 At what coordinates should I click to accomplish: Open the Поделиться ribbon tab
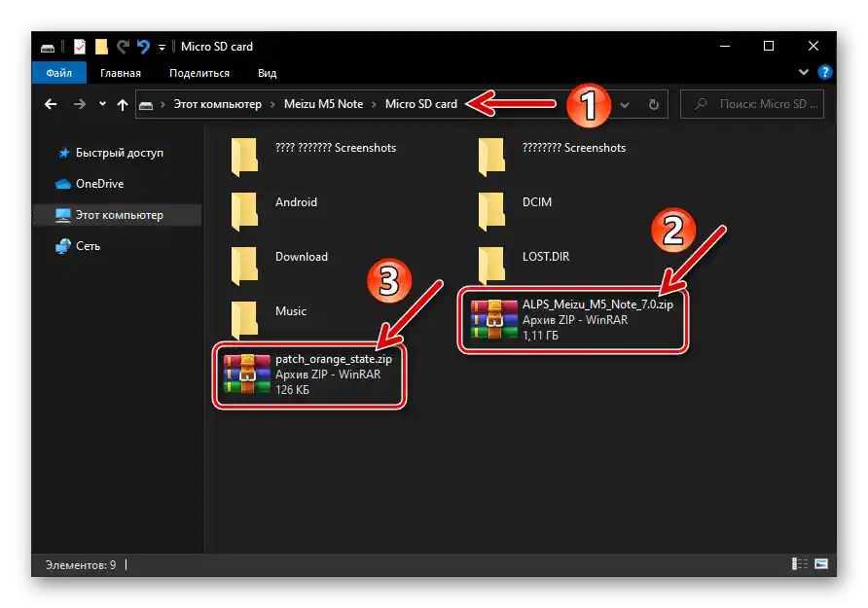[x=199, y=73]
